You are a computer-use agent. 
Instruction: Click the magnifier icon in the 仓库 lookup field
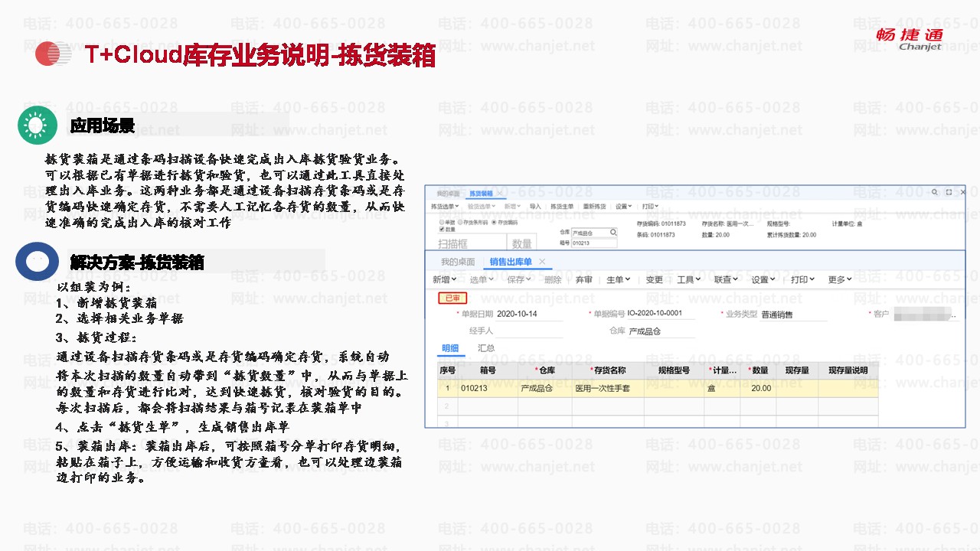coord(612,232)
